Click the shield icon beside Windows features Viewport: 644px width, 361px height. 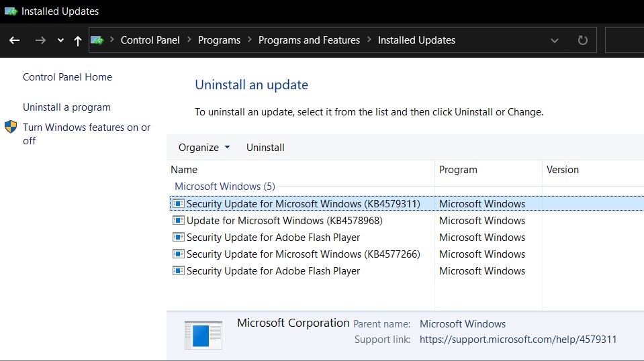[x=11, y=127]
